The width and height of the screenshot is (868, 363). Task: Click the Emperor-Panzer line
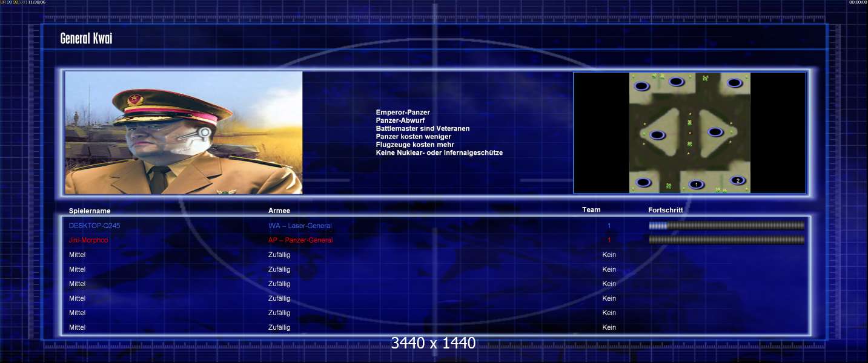[403, 113]
